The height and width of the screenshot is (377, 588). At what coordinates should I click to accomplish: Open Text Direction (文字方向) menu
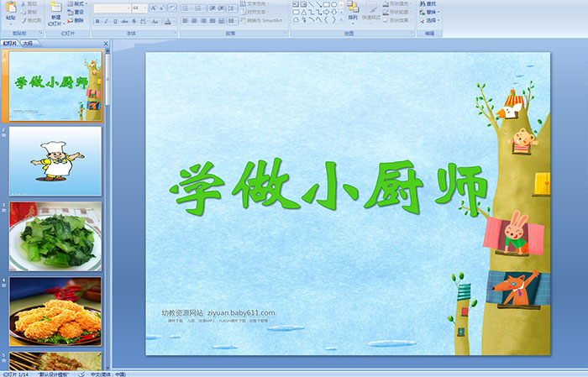(254, 3)
